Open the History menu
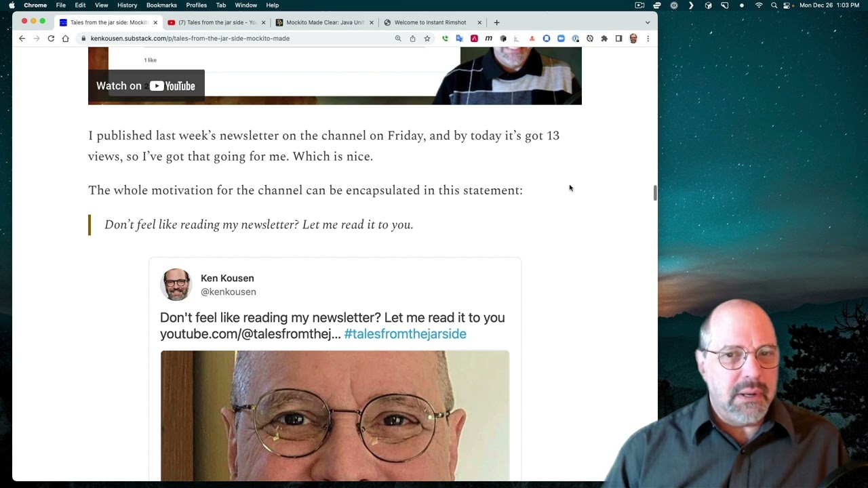 127,5
